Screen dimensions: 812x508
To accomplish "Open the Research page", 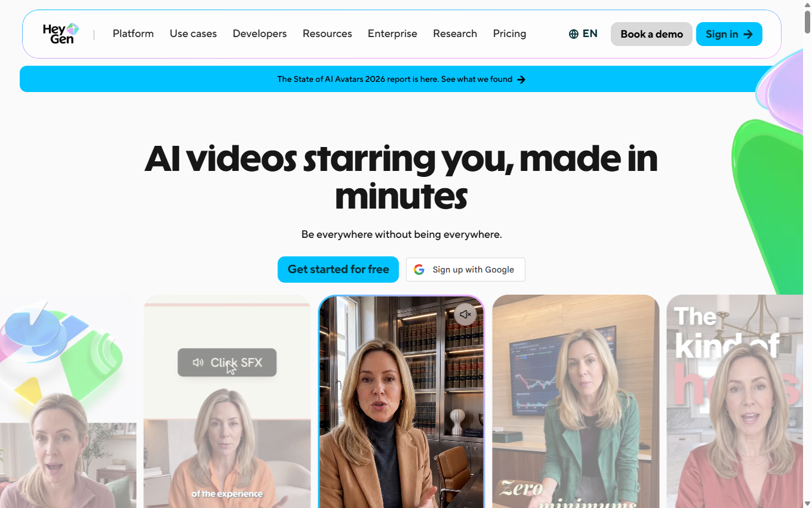I will (x=455, y=33).
